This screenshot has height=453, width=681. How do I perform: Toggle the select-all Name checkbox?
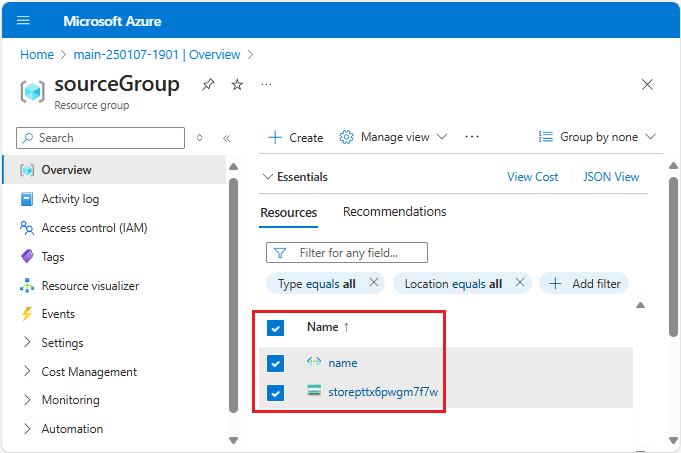tap(276, 327)
